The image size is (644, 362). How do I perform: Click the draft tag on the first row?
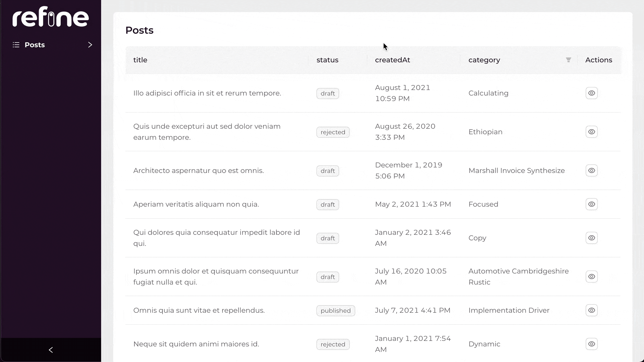point(328,94)
